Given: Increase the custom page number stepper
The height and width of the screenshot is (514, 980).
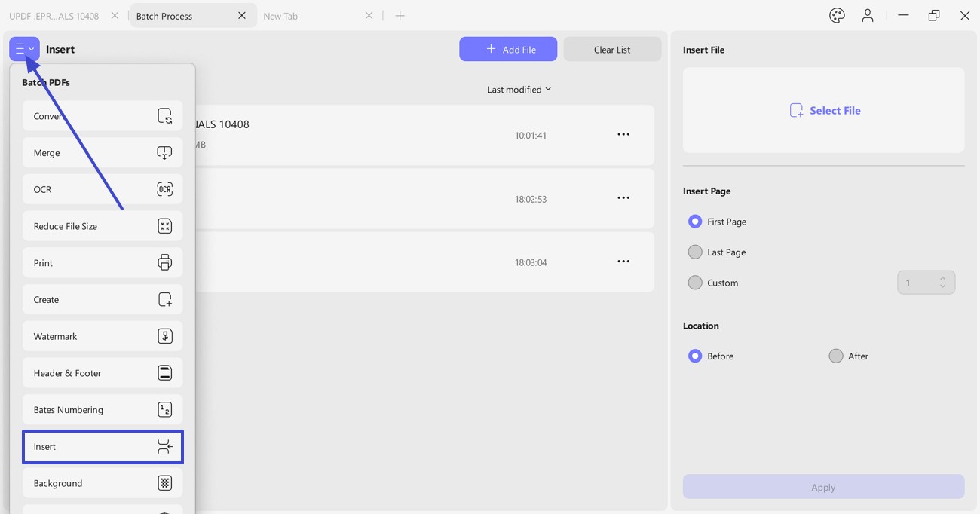Looking at the screenshot, I should point(942,279).
